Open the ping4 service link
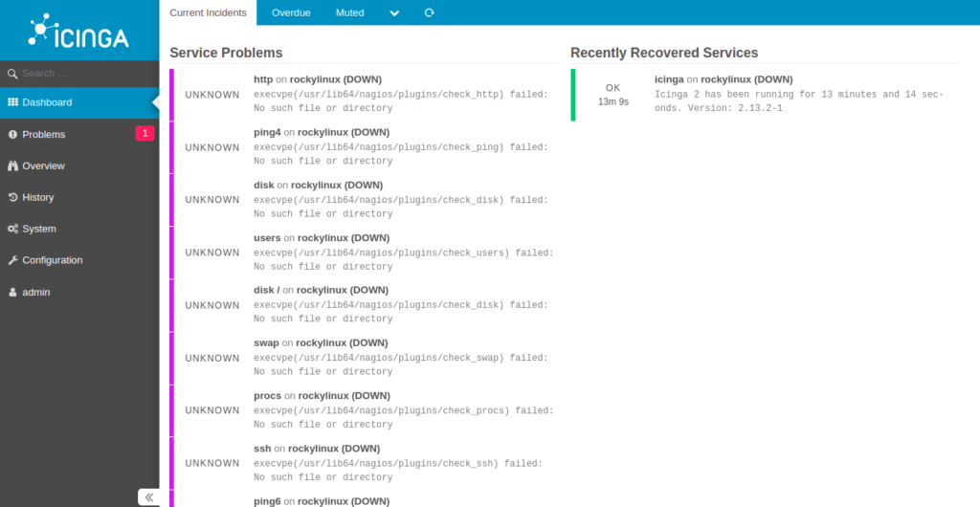Screen dimensions: 980x507 (x=268, y=132)
